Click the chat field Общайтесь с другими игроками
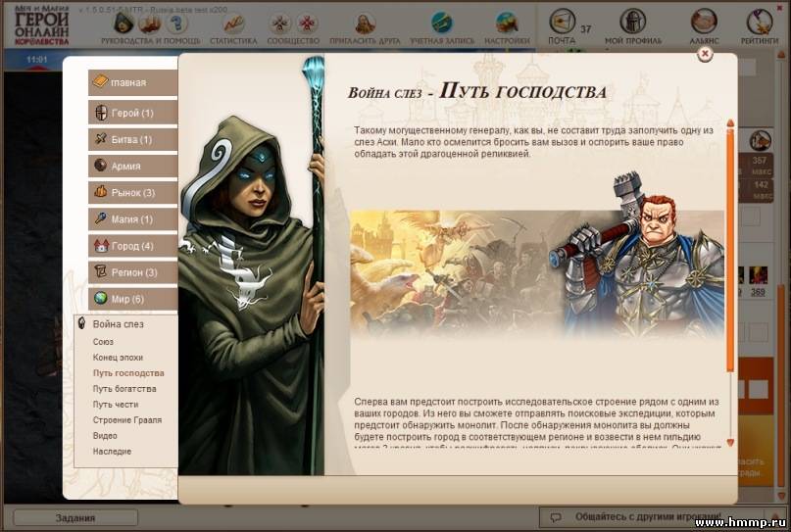Image resolution: width=791 pixels, height=532 pixels. pos(651,517)
